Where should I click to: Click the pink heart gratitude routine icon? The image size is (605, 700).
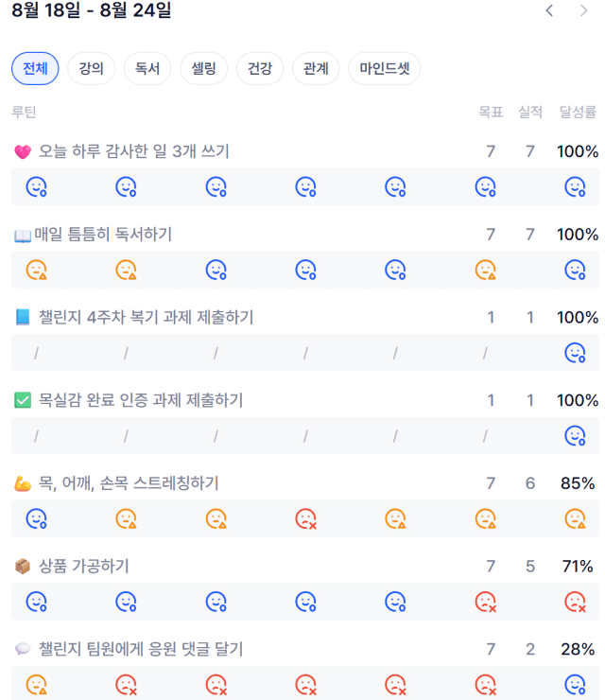pyautogui.click(x=23, y=151)
